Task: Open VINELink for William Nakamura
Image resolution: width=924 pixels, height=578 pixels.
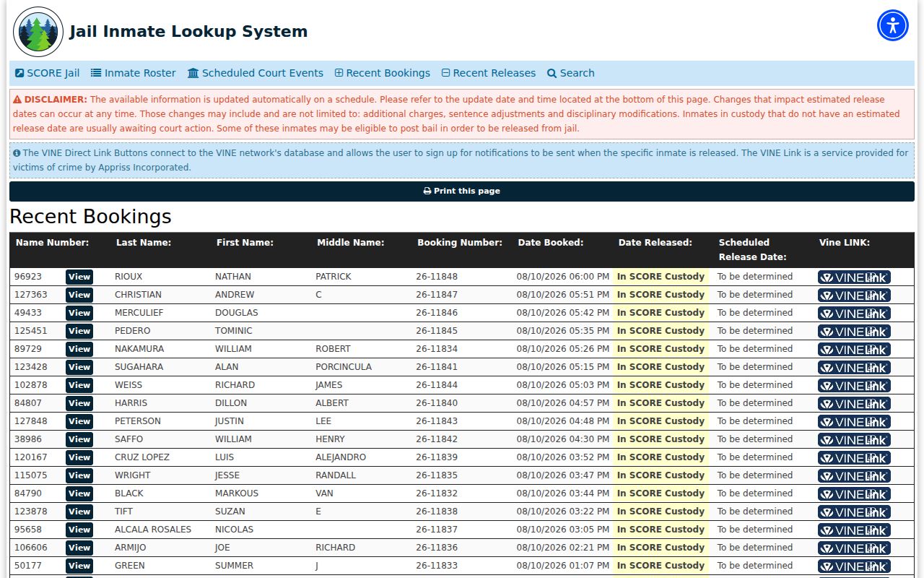Action: (854, 349)
